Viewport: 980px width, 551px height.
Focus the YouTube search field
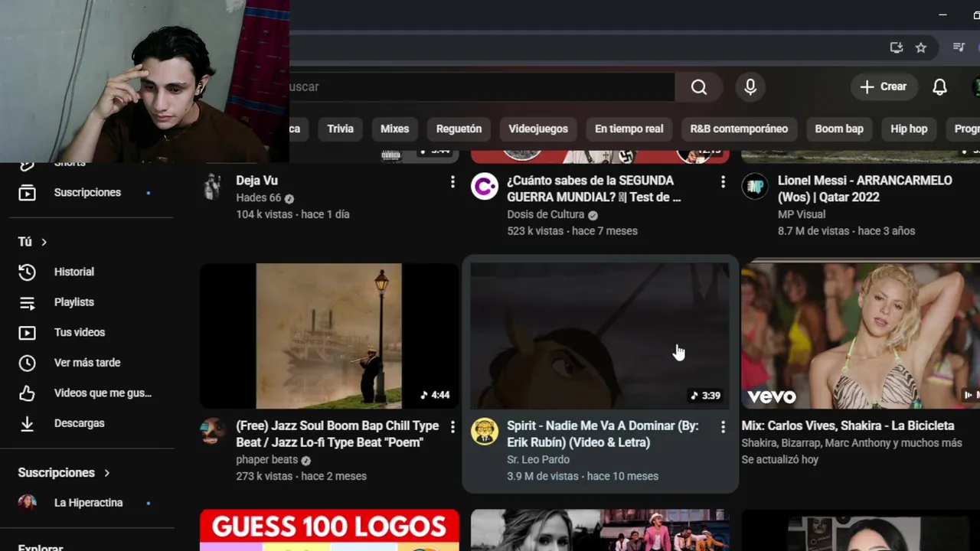pyautogui.click(x=482, y=87)
